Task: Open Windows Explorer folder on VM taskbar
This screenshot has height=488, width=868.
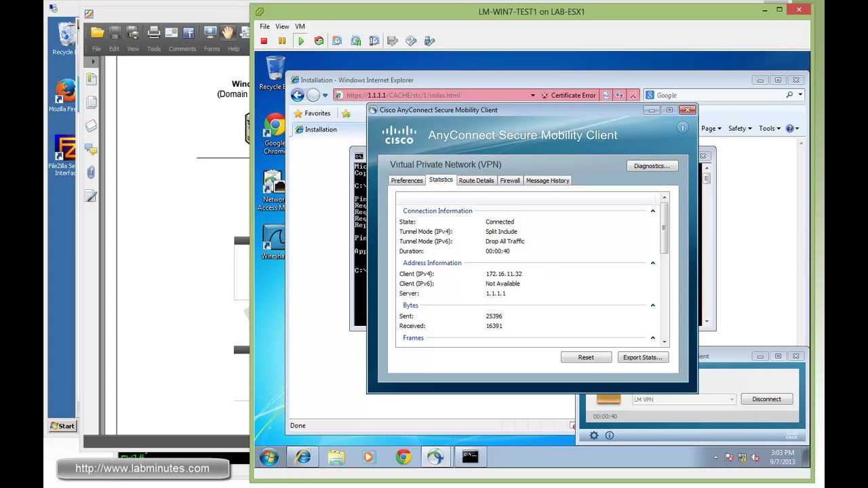Action: (336, 457)
